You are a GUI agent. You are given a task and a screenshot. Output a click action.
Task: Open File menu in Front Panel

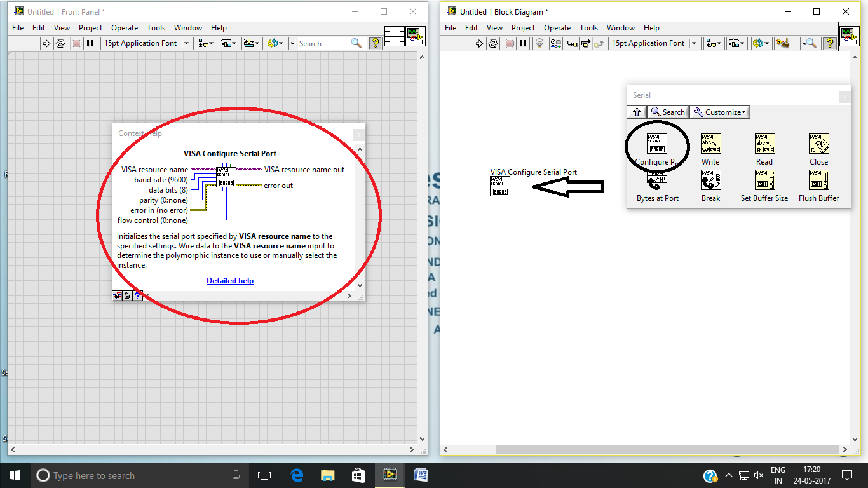tap(18, 28)
